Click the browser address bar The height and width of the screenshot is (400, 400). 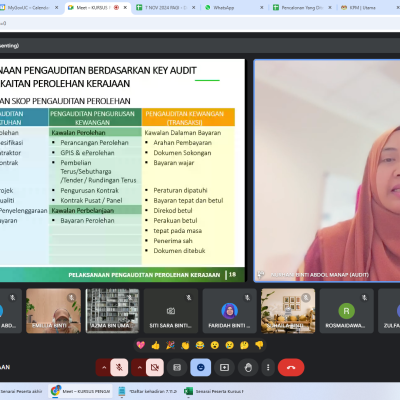pyautogui.click(x=200, y=23)
